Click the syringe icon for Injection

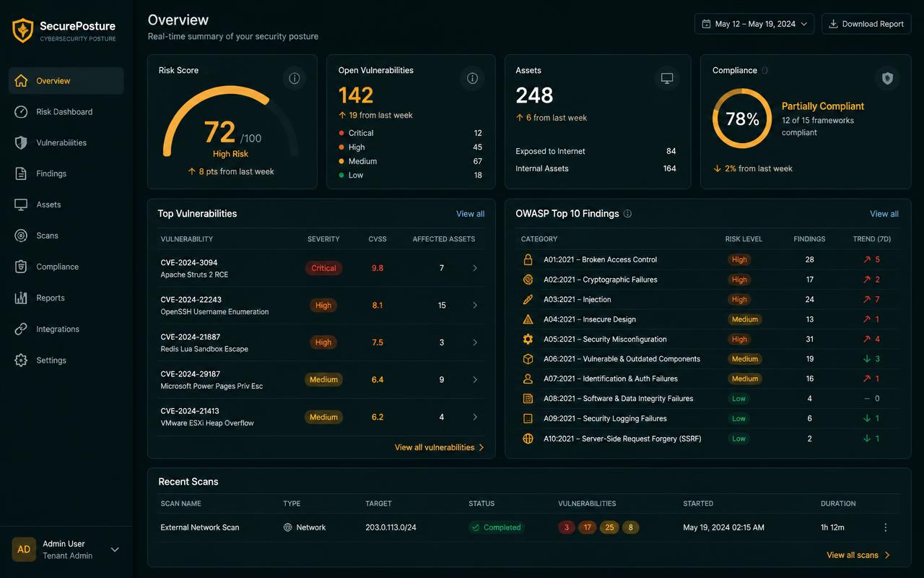click(x=528, y=299)
